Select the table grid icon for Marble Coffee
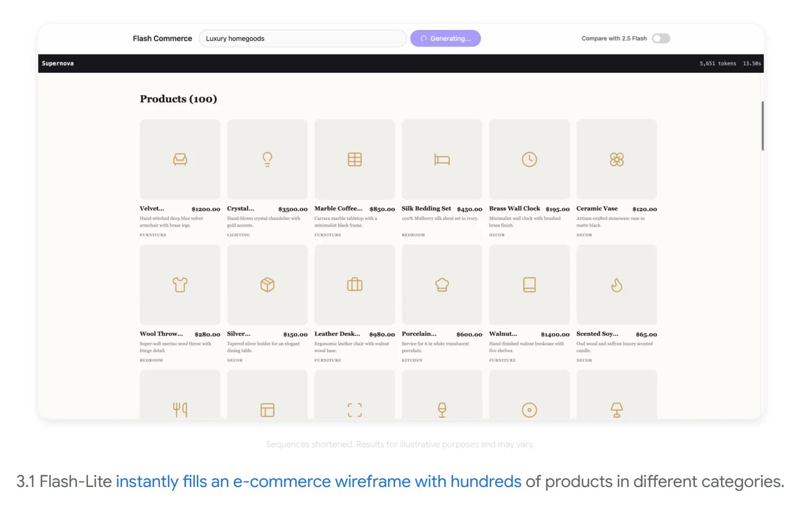This screenshot has height=523, width=812. point(354,159)
